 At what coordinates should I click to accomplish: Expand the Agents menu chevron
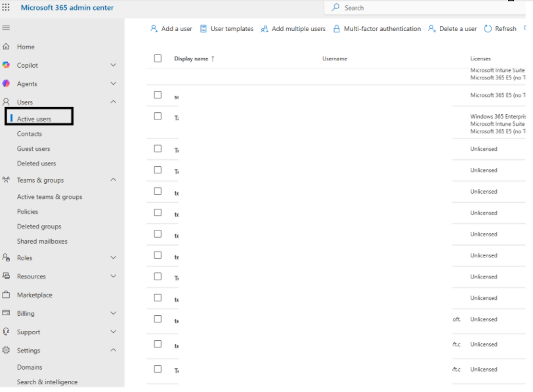pyautogui.click(x=114, y=83)
